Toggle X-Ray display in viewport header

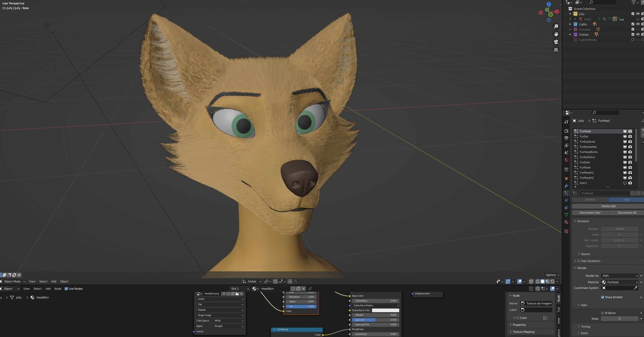coord(531,281)
